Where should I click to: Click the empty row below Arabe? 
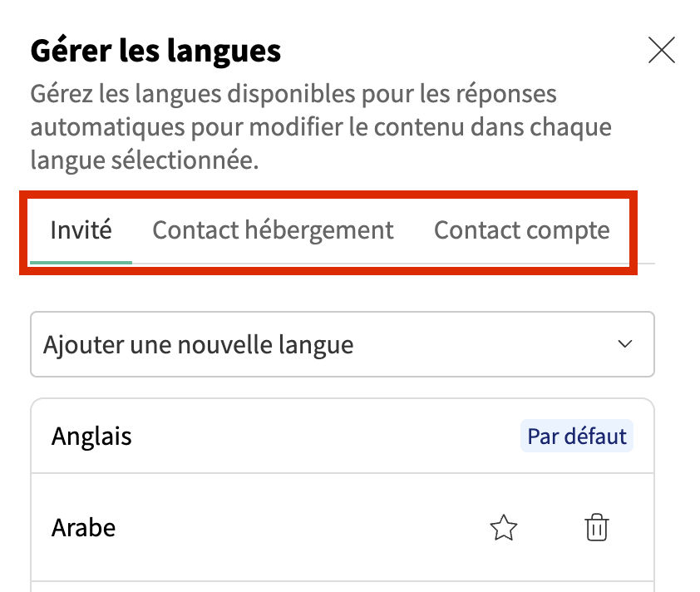(342, 586)
